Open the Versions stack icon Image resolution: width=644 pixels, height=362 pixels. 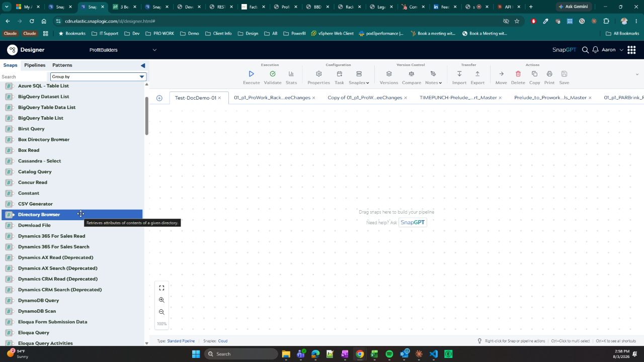pos(389,74)
